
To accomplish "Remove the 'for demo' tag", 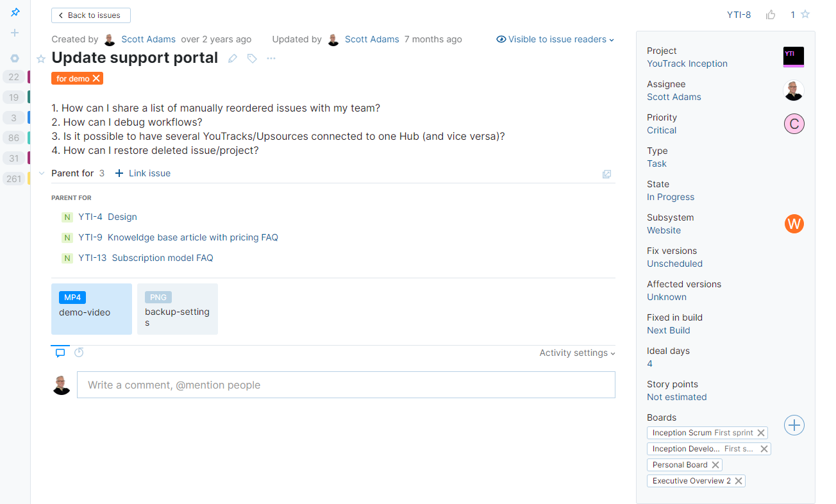I will (x=97, y=78).
